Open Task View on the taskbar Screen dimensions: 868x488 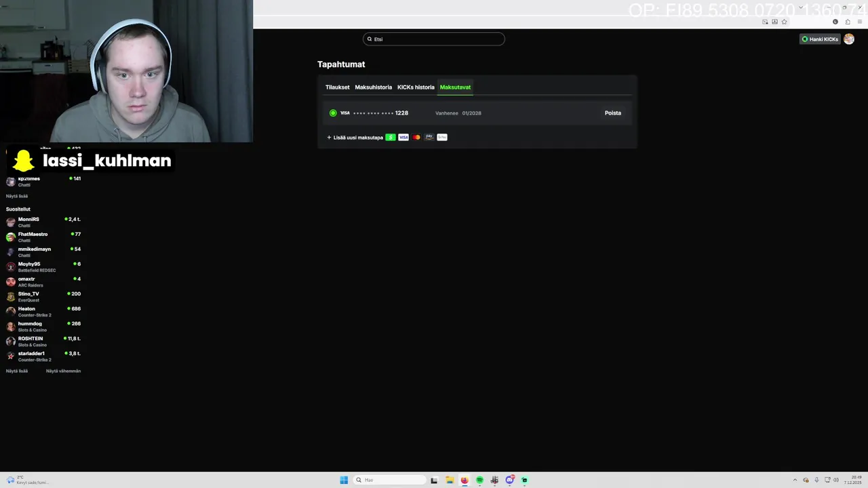434,480
